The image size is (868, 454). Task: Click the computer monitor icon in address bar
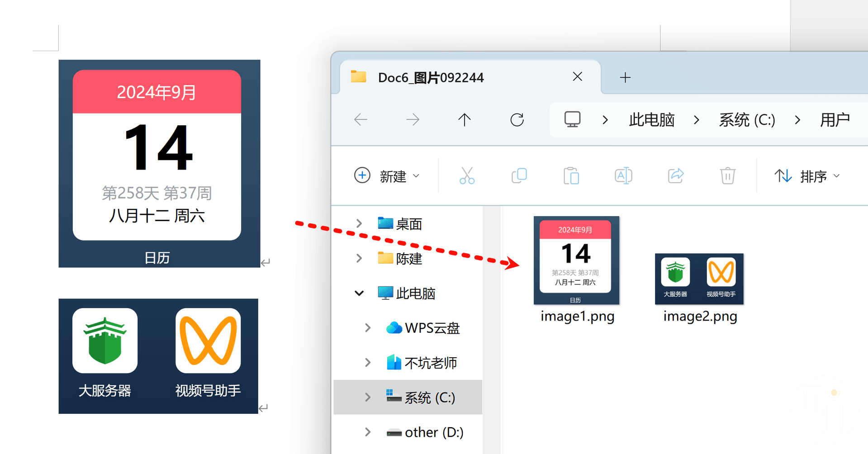click(572, 119)
